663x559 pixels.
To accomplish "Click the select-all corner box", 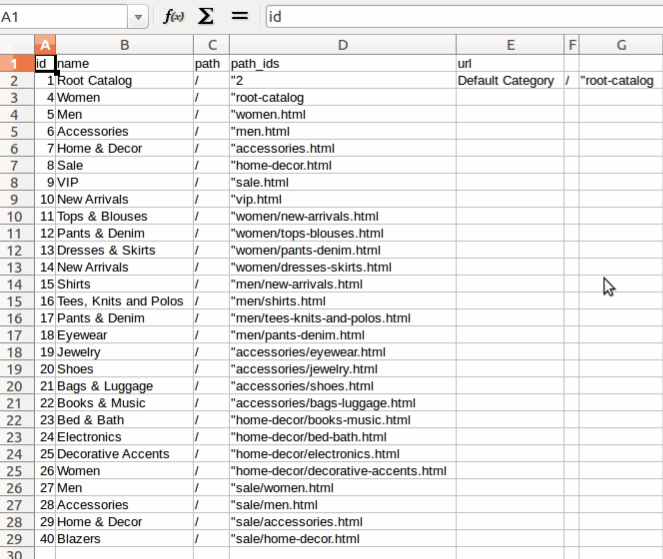I will click(x=17, y=45).
